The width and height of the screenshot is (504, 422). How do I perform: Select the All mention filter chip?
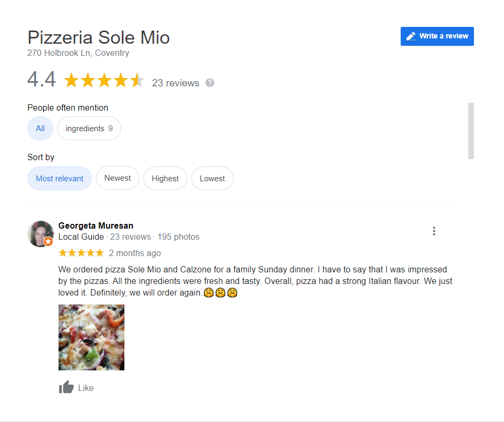(x=40, y=129)
